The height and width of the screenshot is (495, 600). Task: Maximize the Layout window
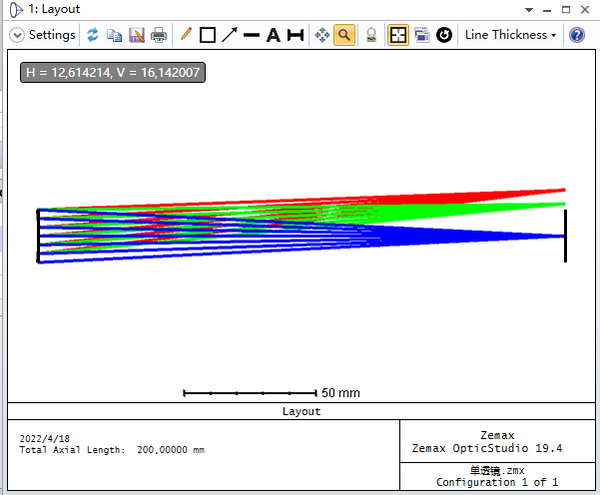click(x=566, y=10)
